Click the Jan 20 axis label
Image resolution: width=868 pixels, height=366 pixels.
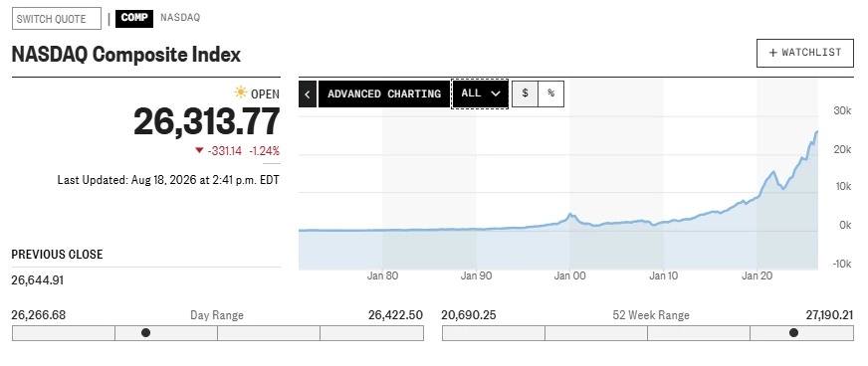[758, 275]
